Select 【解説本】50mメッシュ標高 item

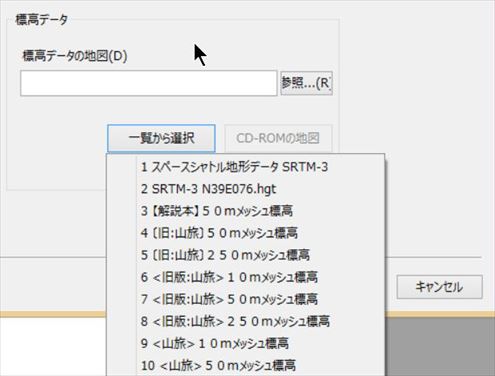pos(246,211)
